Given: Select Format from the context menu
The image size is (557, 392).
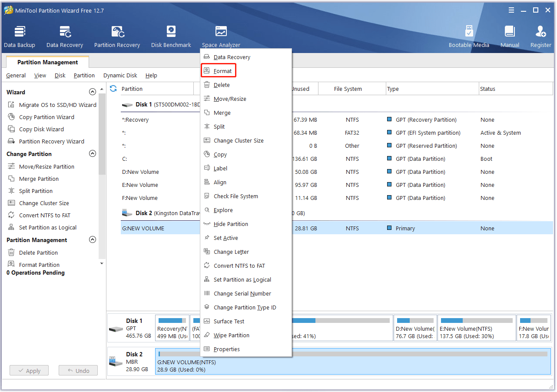Looking at the screenshot, I should pos(221,70).
